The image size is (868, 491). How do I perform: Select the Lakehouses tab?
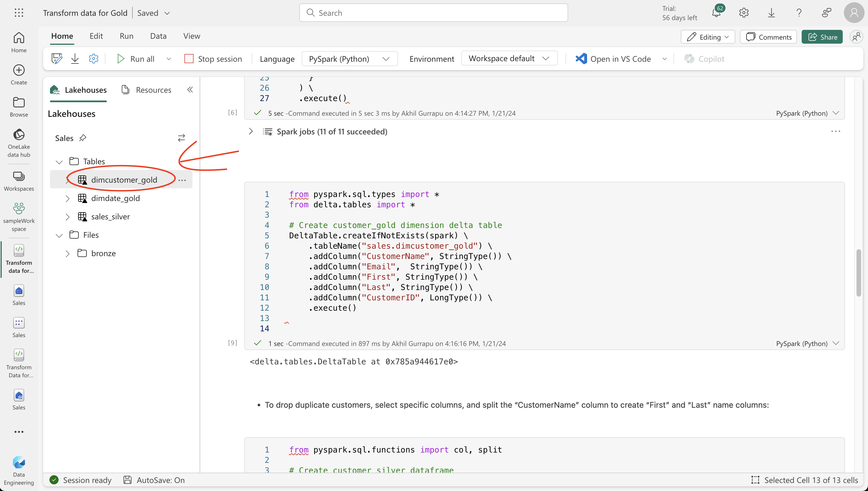click(78, 90)
